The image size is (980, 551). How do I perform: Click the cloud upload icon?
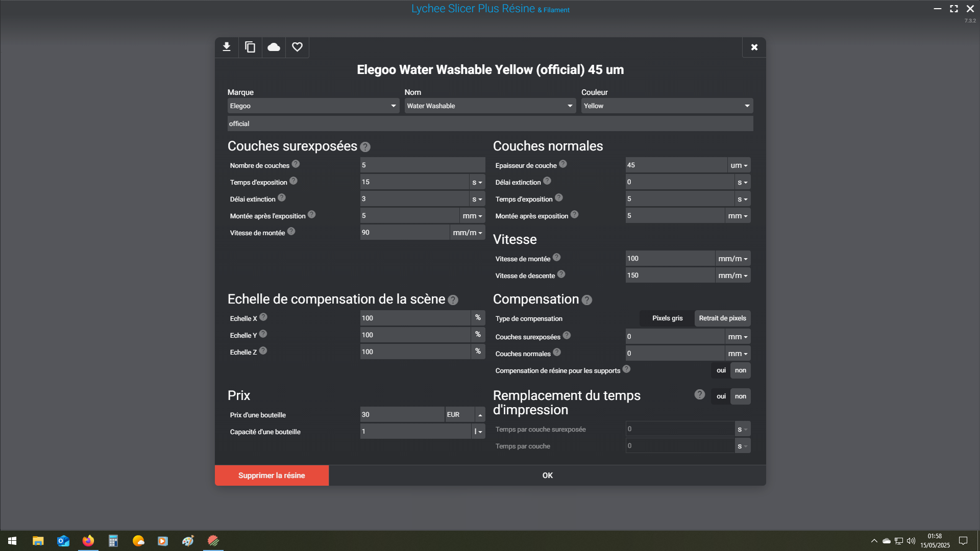coord(274,47)
